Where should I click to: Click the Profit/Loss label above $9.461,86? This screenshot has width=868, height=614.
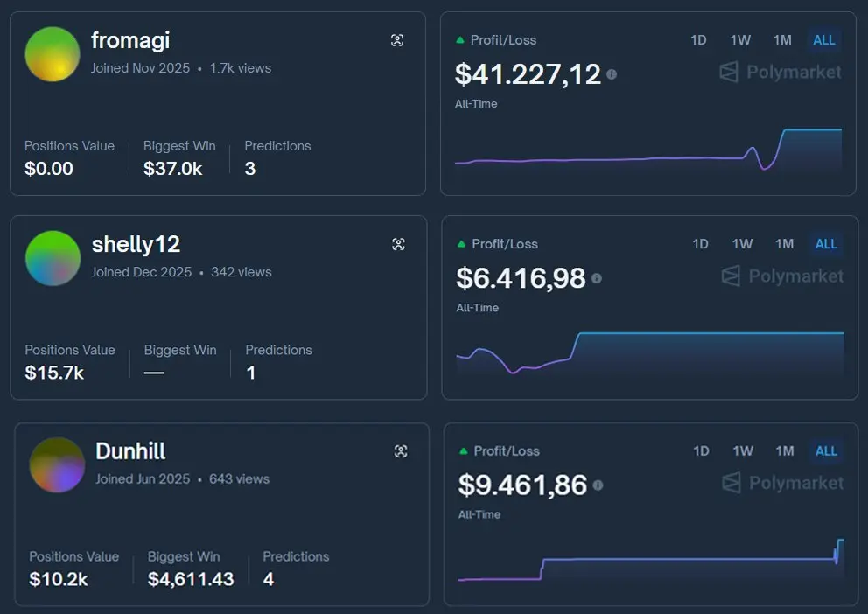507,451
